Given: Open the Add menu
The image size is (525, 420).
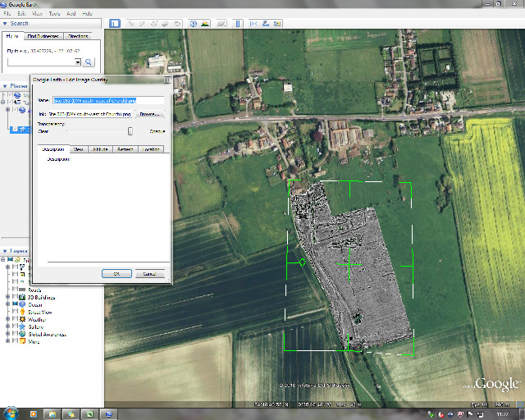Looking at the screenshot, I should [71, 13].
